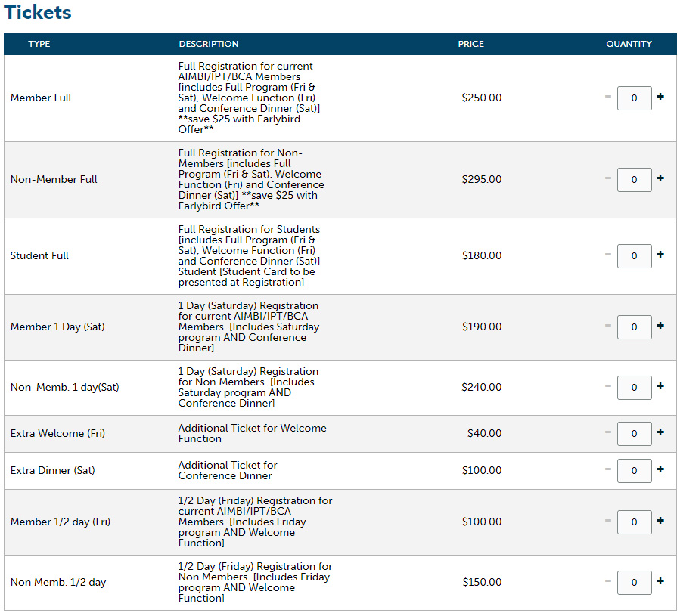Increment Non-Memb. 1 day(Sat) quantity
This screenshot has width=680, height=616.
[x=660, y=386]
